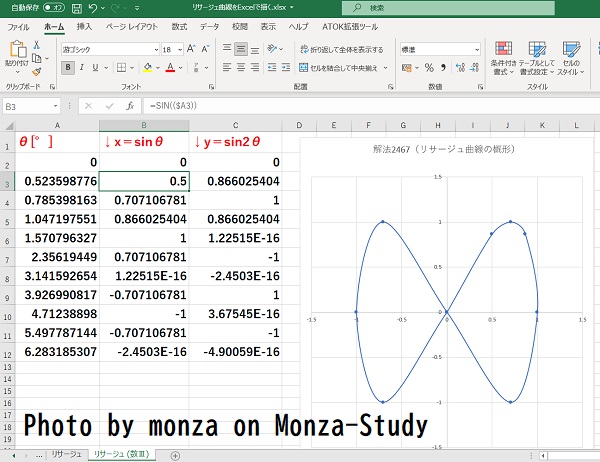The image size is (600, 462).
Task: Open the Insert ribbon tab
Action: 84,26
